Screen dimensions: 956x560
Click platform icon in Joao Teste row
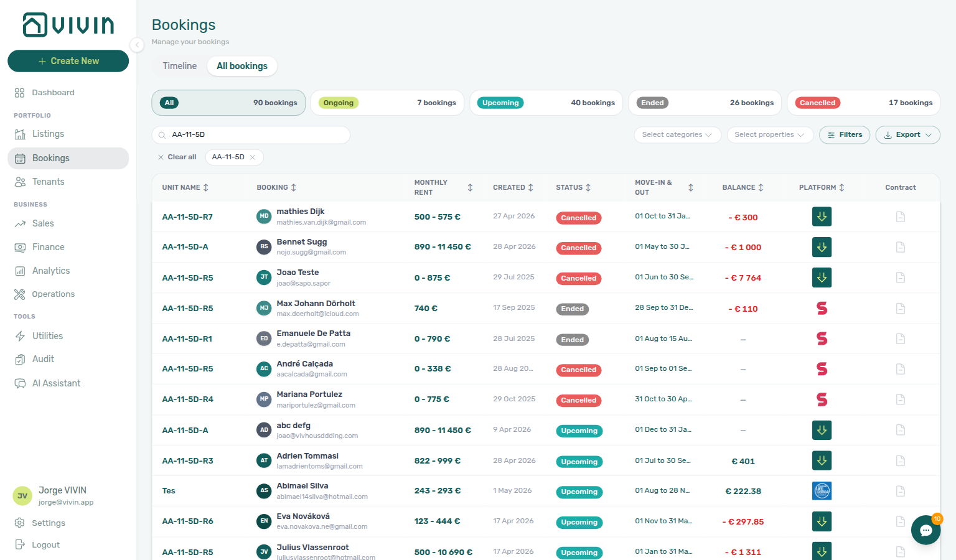[822, 278]
